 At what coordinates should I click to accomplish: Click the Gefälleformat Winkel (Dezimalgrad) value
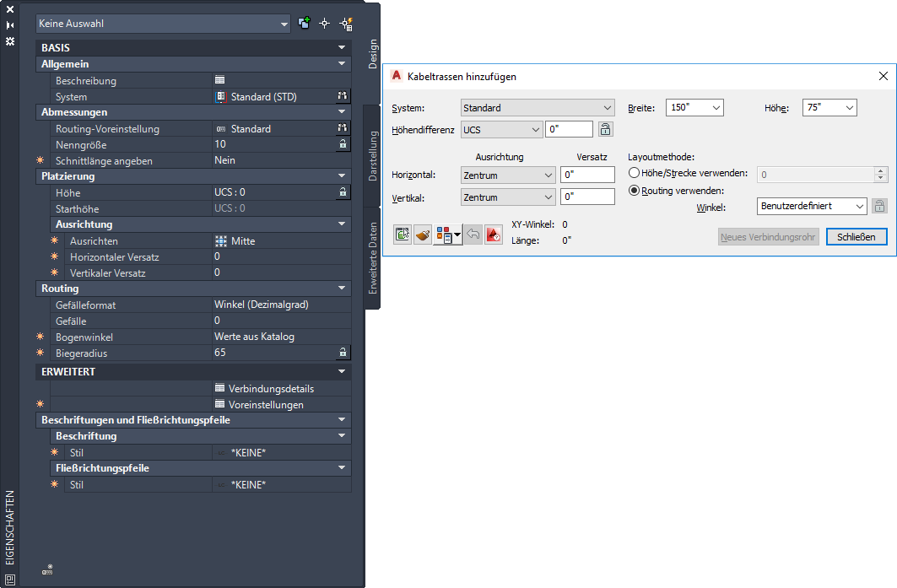click(262, 305)
